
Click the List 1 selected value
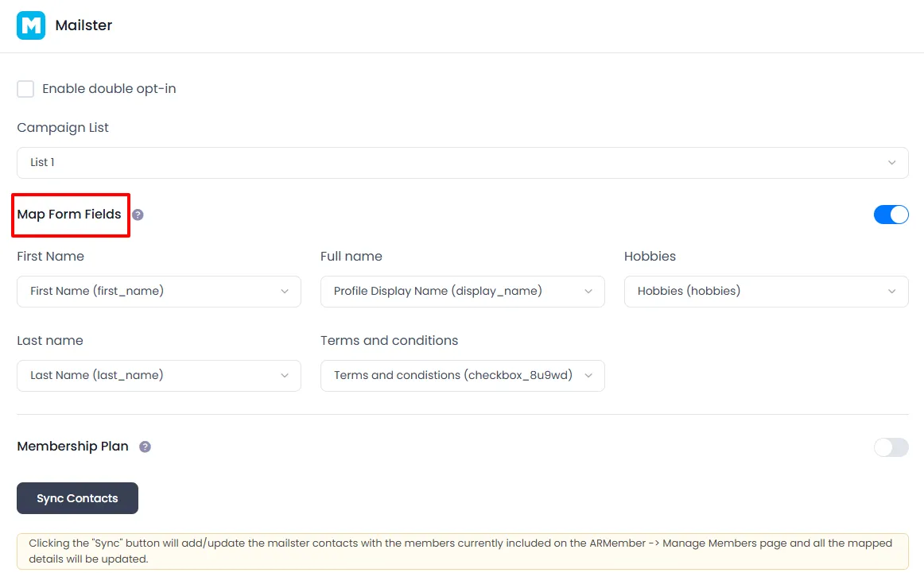pyautogui.click(x=41, y=162)
